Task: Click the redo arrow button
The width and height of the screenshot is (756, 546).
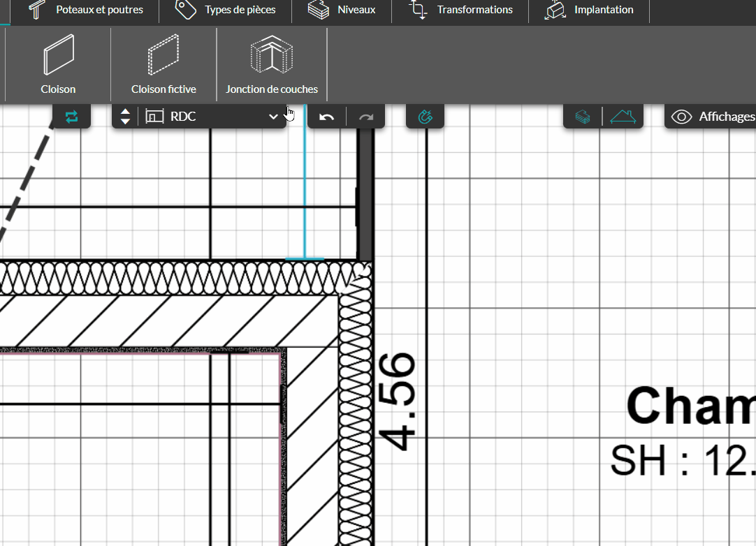Action: click(x=366, y=117)
